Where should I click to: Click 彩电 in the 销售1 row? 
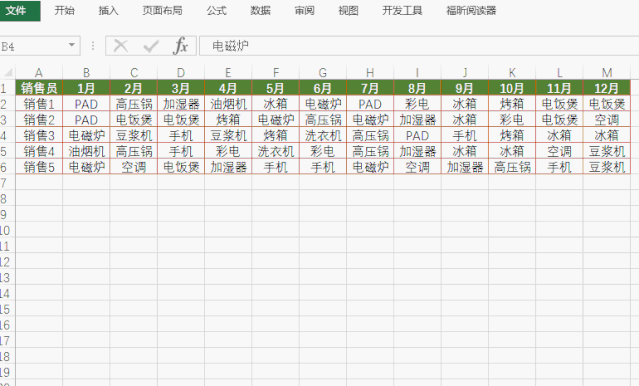pyautogui.click(x=417, y=104)
